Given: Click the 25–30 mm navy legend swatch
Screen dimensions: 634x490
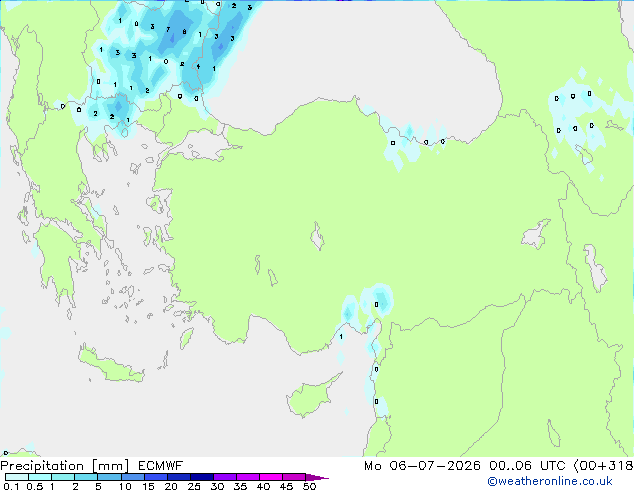Looking at the screenshot, I should pos(202,477).
